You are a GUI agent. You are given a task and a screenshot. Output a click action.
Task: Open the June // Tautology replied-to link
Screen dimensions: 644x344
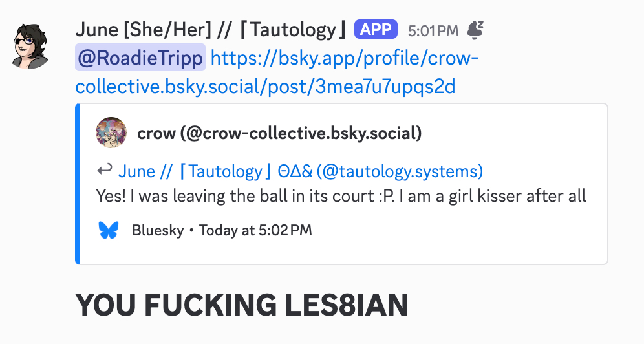click(301, 171)
